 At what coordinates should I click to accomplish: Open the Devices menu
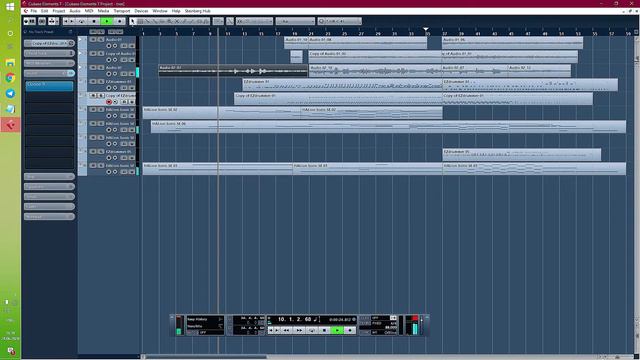click(141, 11)
